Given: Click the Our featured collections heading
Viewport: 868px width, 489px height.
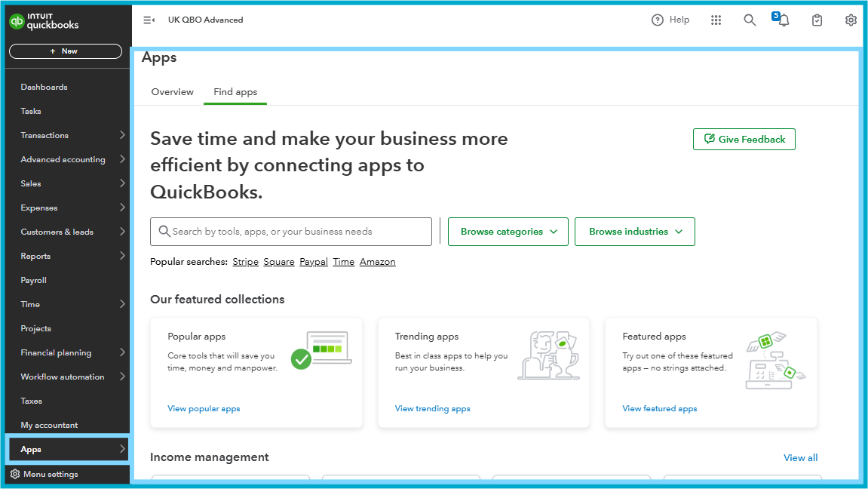Looking at the screenshot, I should pyautogui.click(x=217, y=300).
